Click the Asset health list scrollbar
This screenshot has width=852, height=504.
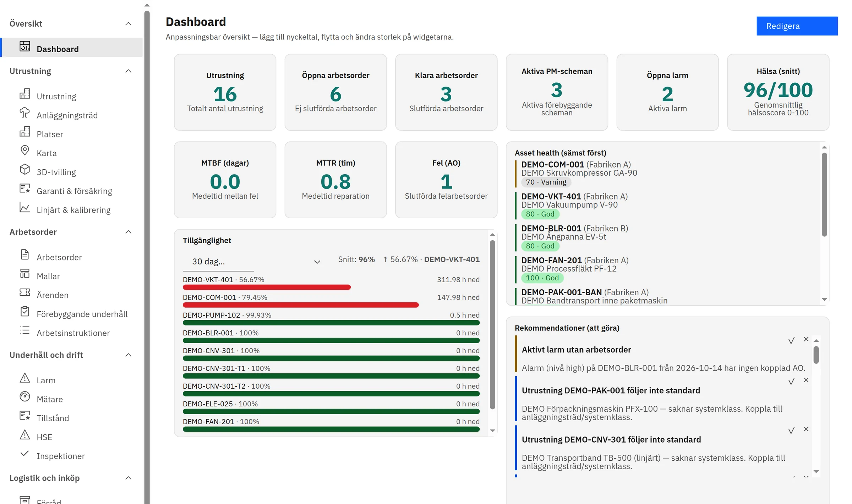click(x=824, y=195)
